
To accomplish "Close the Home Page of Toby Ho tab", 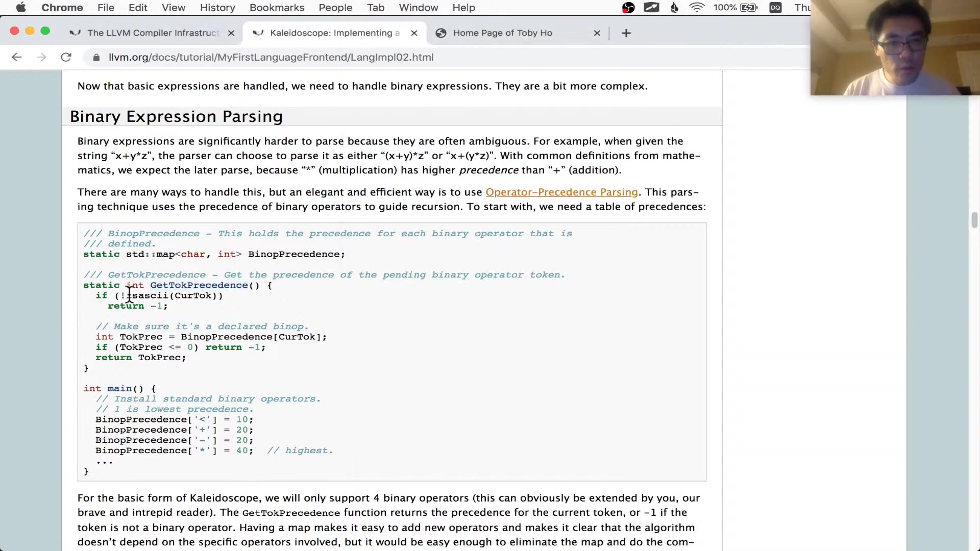I will 597,33.
